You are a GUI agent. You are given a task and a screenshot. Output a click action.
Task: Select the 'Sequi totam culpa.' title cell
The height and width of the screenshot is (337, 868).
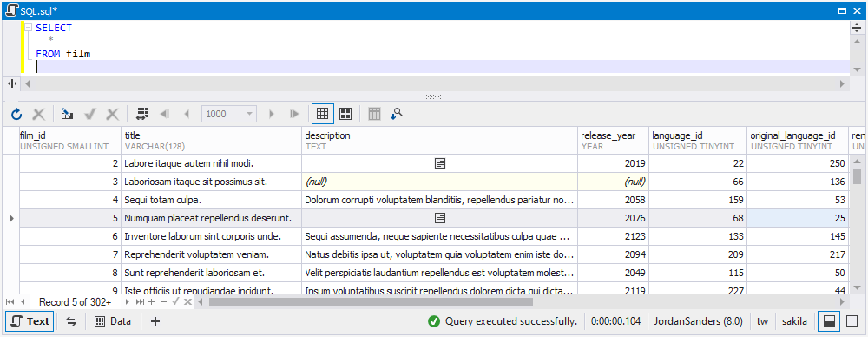212,200
